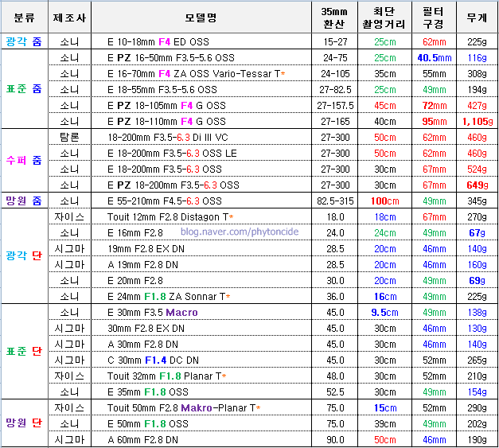Click the E 10-18mm F4 ED OSS model
The width and height of the screenshot is (499, 448).
(166, 41)
